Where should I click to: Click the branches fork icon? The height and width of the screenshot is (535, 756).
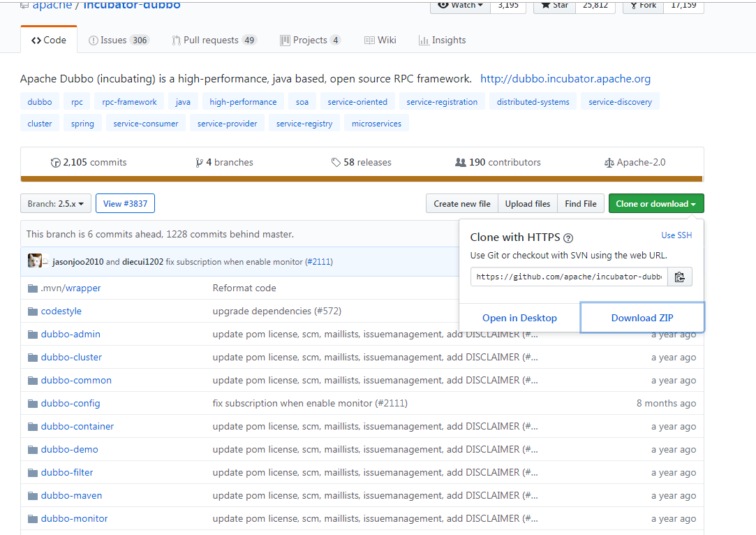coord(199,163)
